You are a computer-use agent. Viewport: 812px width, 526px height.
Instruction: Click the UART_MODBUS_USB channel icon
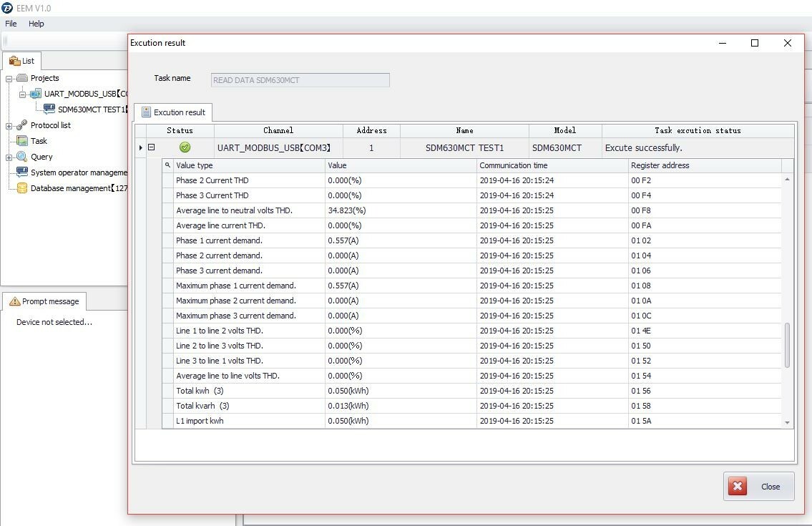click(x=36, y=94)
